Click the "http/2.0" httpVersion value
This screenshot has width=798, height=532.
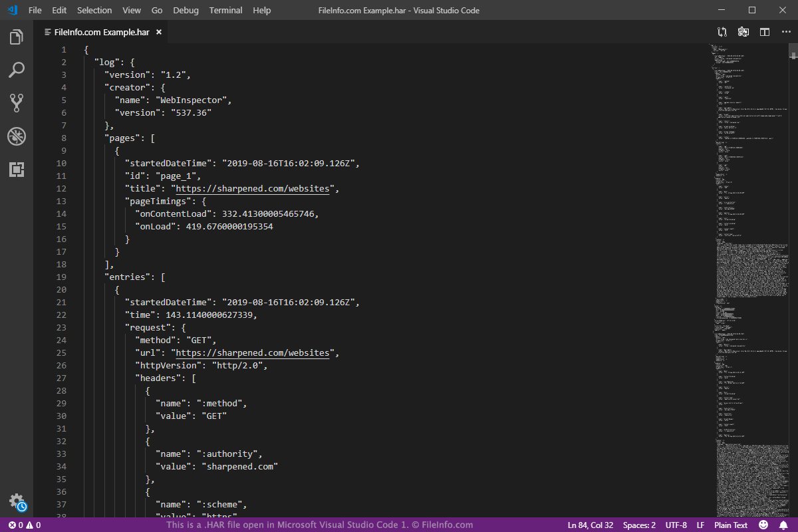tap(237, 365)
